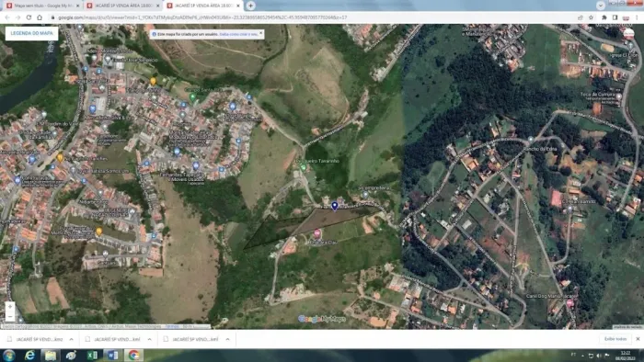Open the Chrome extensions puzzle icon
The image size is (644, 362).
[x=604, y=17]
